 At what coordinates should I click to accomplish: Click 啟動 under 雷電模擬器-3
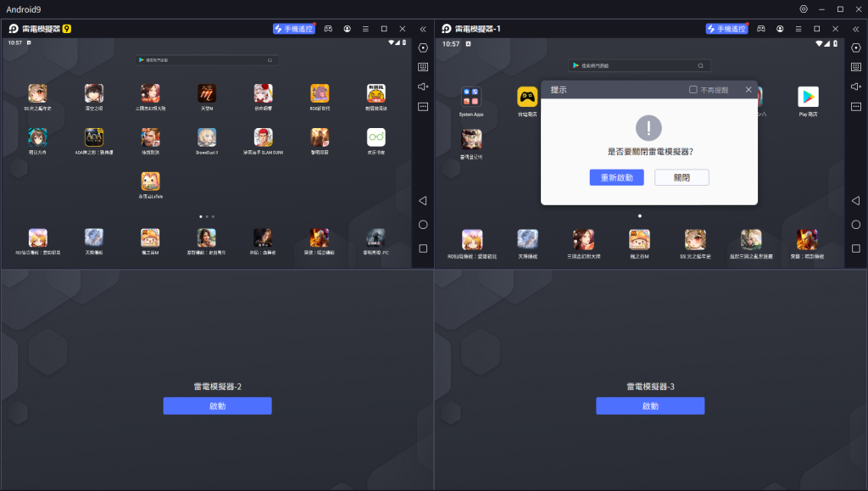(650, 406)
